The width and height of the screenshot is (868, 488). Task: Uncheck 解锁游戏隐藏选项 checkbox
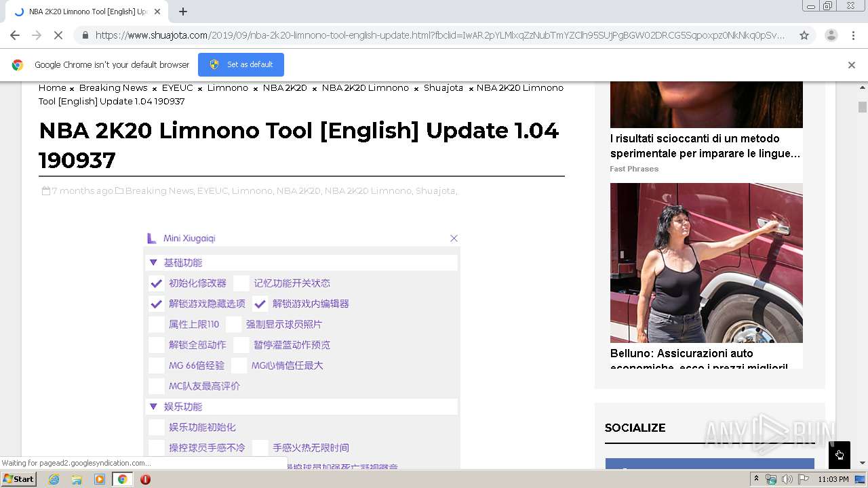pyautogui.click(x=157, y=304)
